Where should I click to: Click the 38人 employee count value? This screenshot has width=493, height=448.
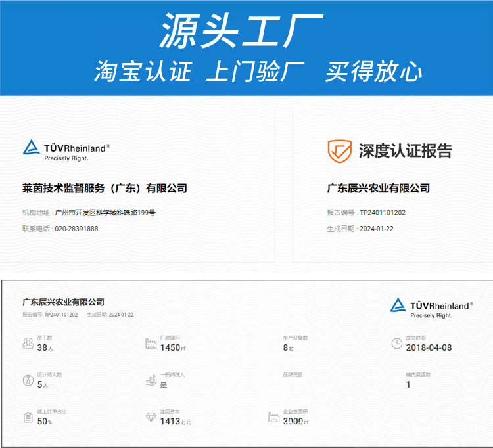[45, 347]
